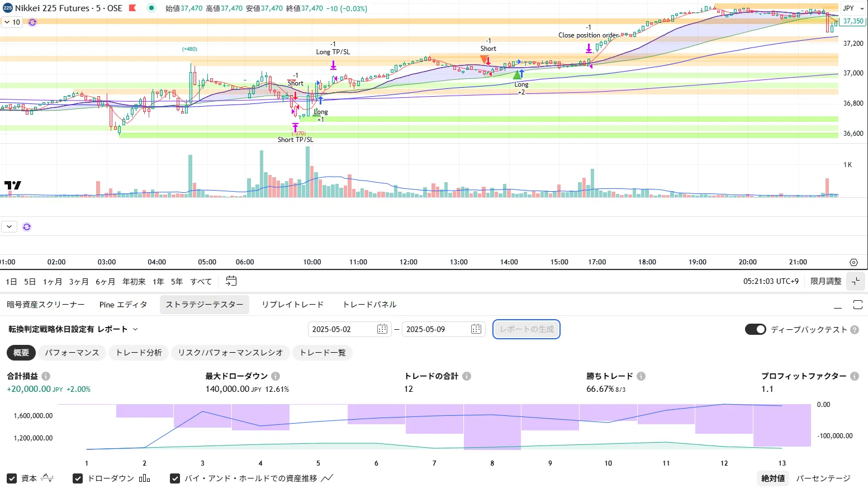
Task: Click the 限月調整 button
Action: pos(826,281)
